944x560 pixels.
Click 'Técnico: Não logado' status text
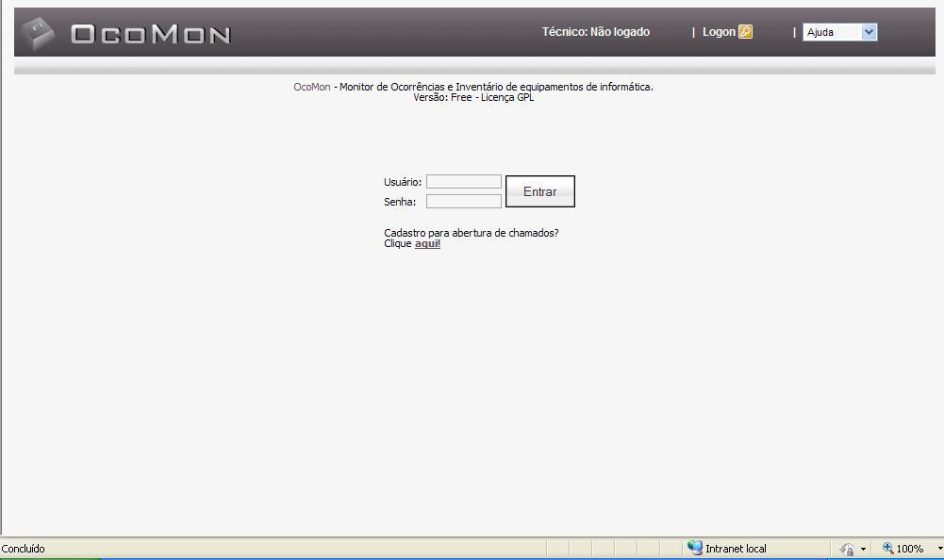[595, 32]
